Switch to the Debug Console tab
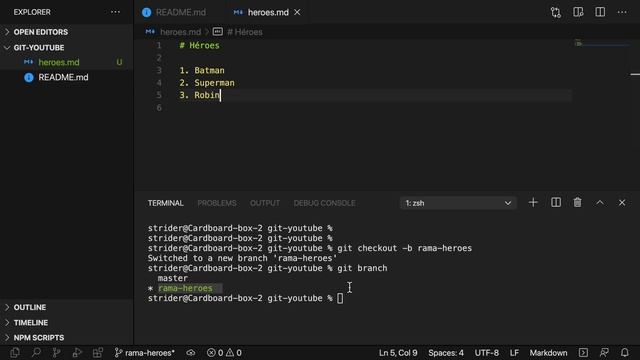This screenshot has width=640, height=360. (x=324, y=203)
